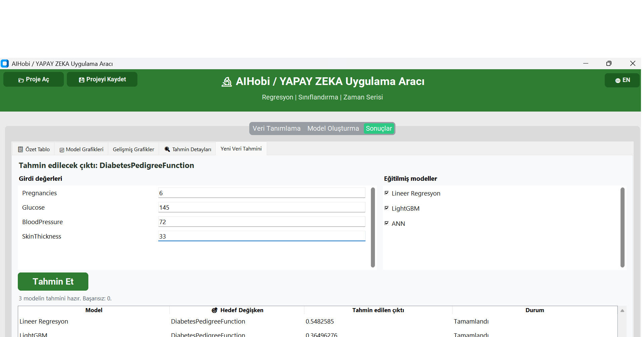Click the target icon beside Hedef Değişken
The width and height of the screenshot is (644, 337).
click(215, 310)
